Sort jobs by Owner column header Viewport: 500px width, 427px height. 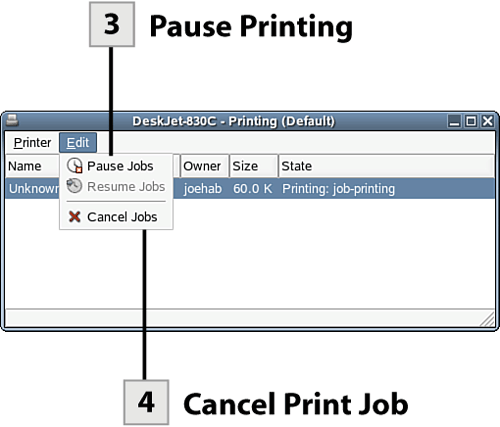coord(205,166)
